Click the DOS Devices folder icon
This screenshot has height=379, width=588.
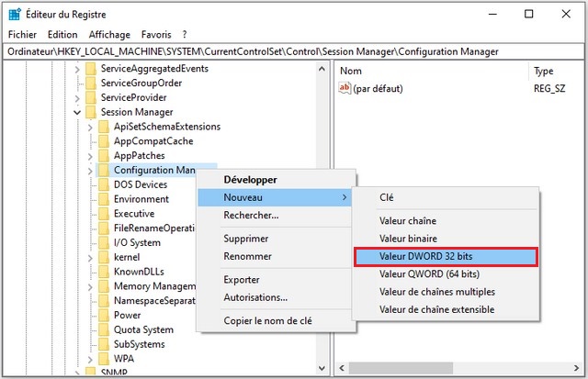coord(104,184)
